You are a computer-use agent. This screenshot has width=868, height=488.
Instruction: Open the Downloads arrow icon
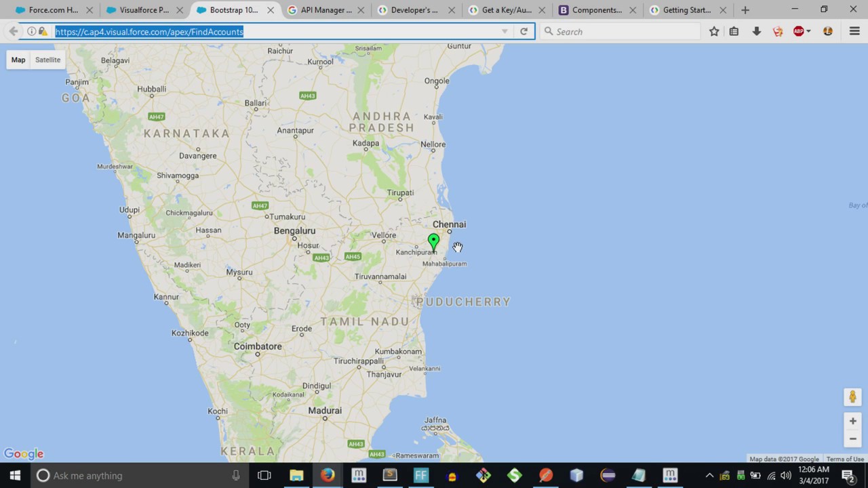(757, 31)
